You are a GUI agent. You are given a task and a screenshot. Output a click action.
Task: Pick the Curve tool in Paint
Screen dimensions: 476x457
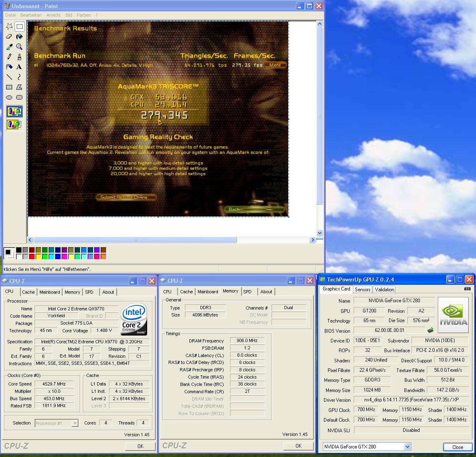point(20,77)
